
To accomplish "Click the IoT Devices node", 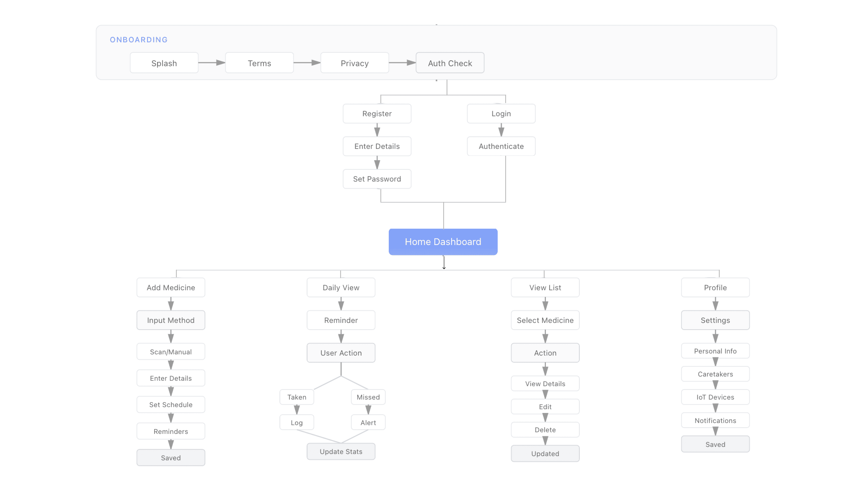I will (x=715, y=397).
